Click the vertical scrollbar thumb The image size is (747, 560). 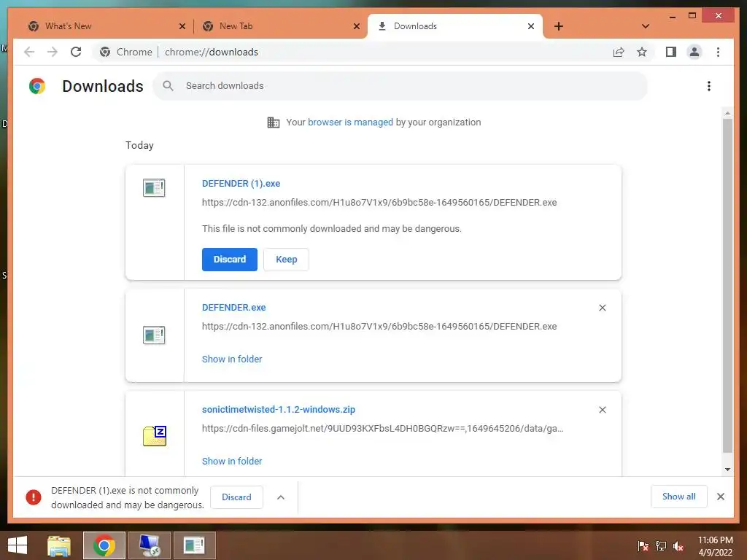click(x=727, y=286)
